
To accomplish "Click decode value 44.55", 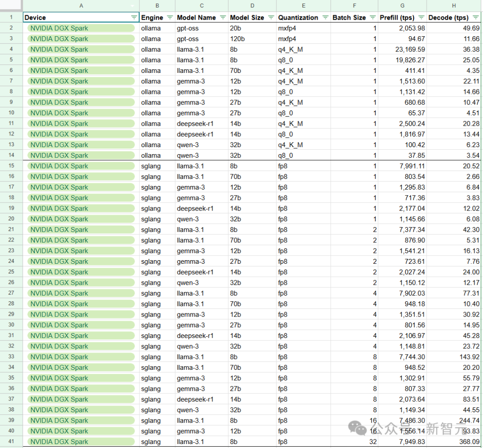I will pyautogui.click(x=454, y=410).
